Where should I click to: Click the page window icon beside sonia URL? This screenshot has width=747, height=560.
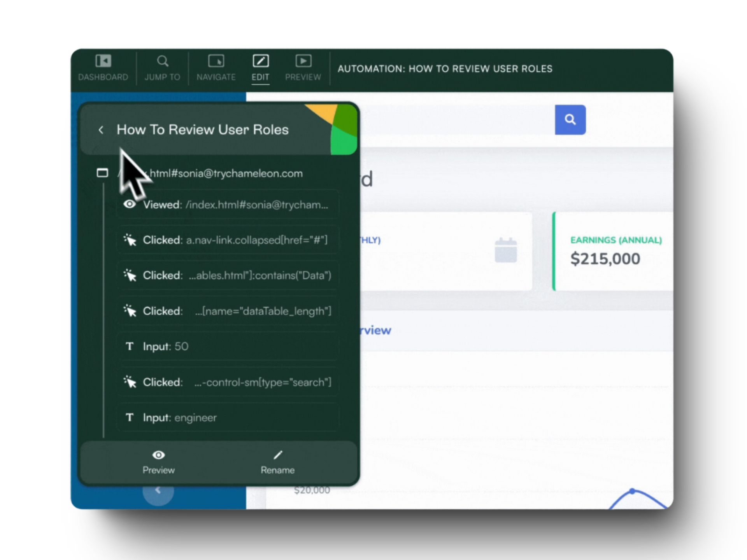(x=102, y=173)
